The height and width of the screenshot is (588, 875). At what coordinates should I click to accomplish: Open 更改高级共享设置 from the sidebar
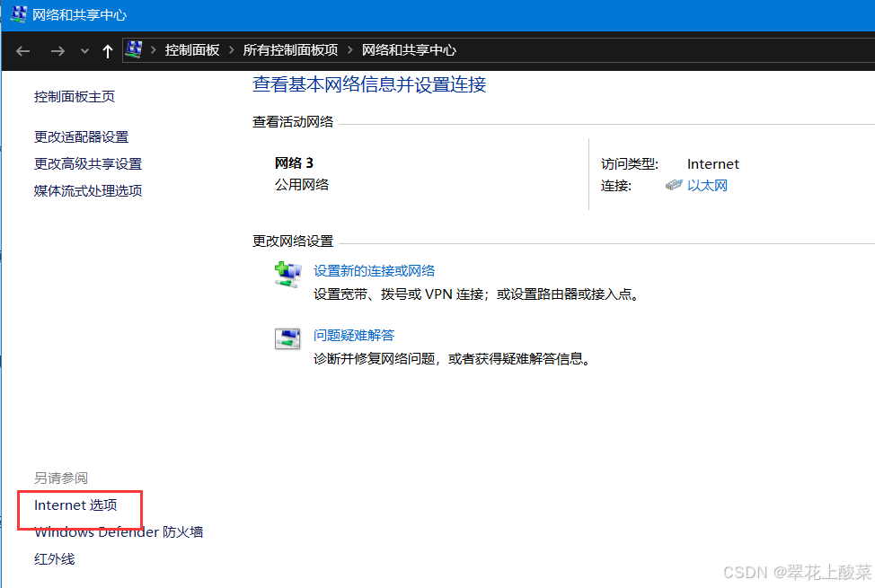tap(88, 164)
